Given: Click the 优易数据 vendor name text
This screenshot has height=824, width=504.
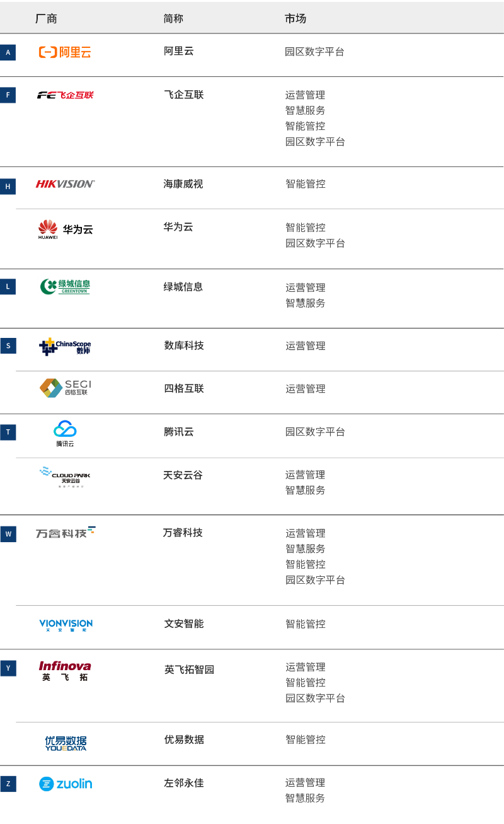Looking at the screenshot, I should 184,740.
